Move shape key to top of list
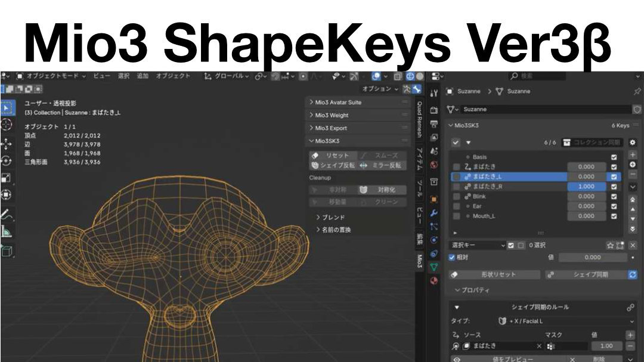The height and width of the screenshot is (362, 644). [633, 199]
